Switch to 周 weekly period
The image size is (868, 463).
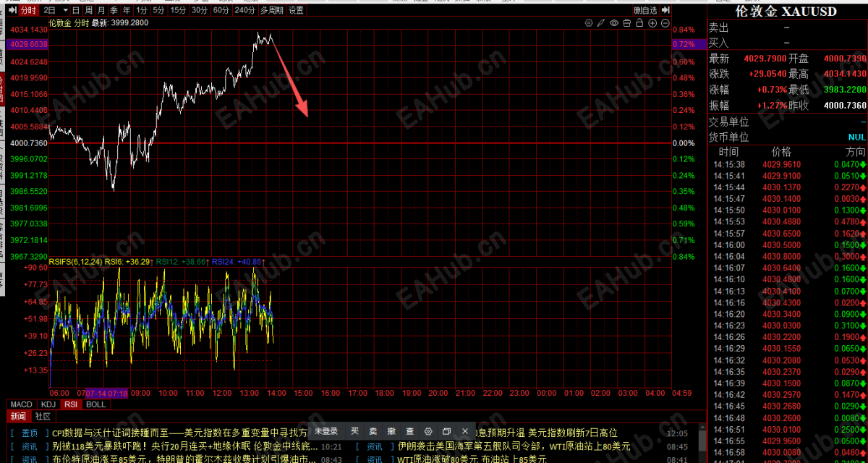click(x=88, y=10)
